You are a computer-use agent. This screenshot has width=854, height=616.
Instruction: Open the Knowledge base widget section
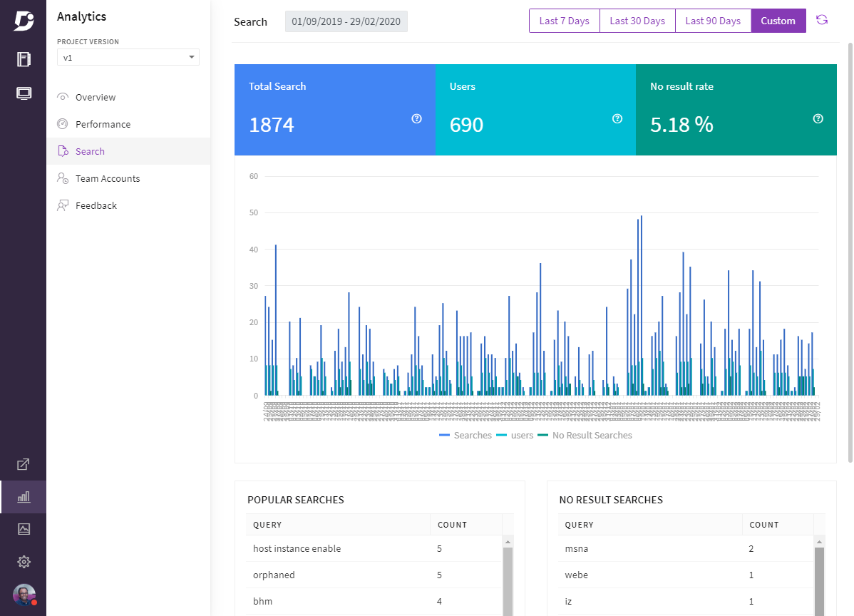point(24,93)
